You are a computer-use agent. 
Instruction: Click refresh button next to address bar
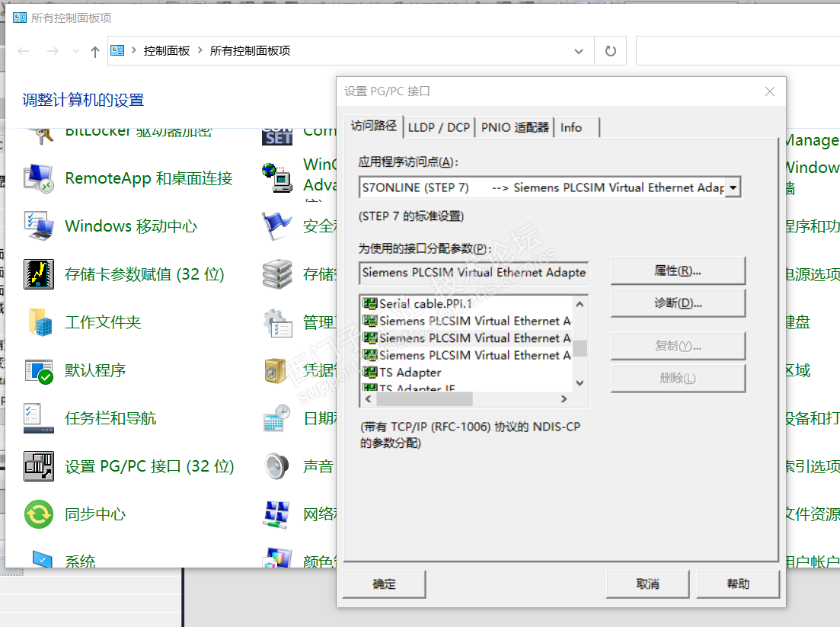(611, 51)
